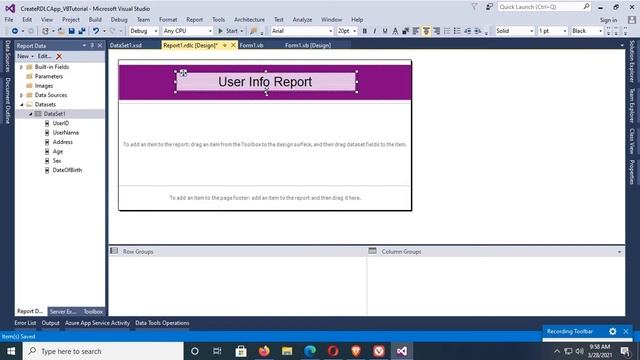This screenshot has height=360, width=640.
Task: Click the feedback icon in the title bar
Action: pos(489,7)
